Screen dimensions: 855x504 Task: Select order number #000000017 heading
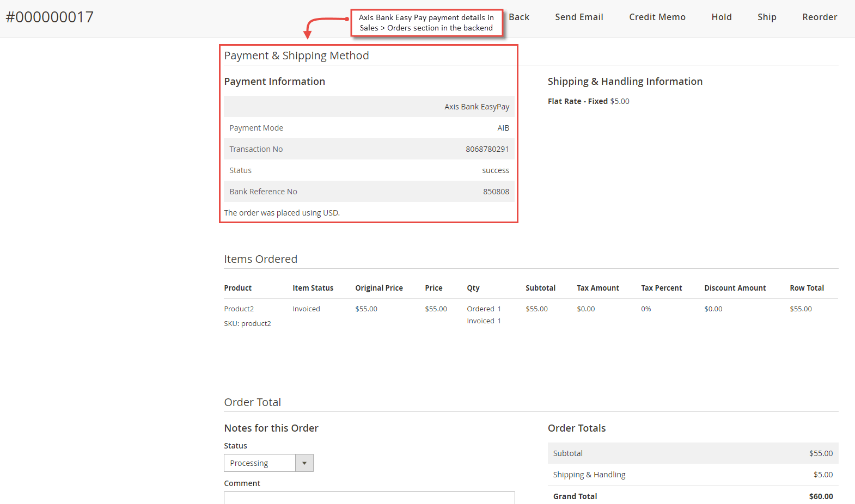[x=50, y=17]
